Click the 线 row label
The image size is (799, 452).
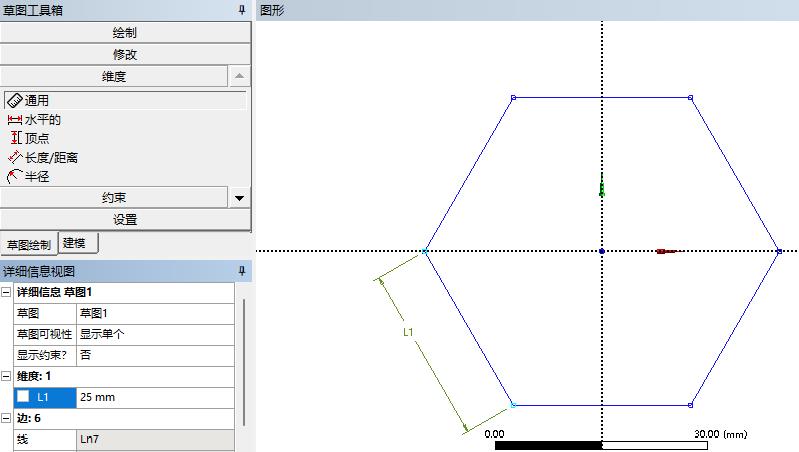coord(45,439)
